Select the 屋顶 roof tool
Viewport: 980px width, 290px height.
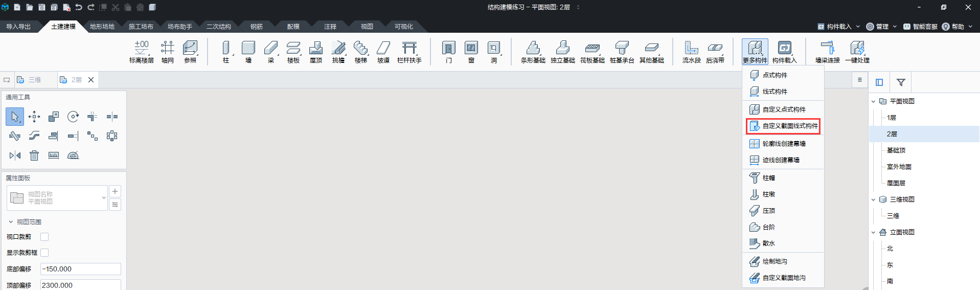(x=316, y=52)
